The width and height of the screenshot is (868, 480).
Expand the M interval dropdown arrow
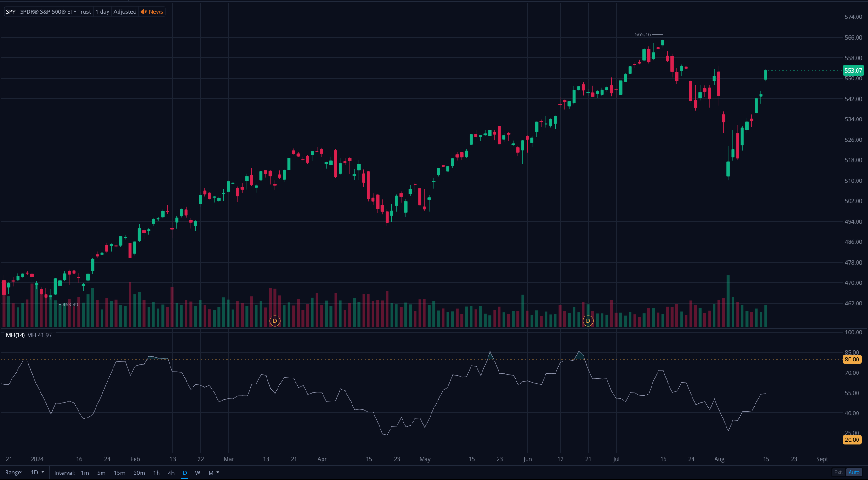click(x=218, y=472)
